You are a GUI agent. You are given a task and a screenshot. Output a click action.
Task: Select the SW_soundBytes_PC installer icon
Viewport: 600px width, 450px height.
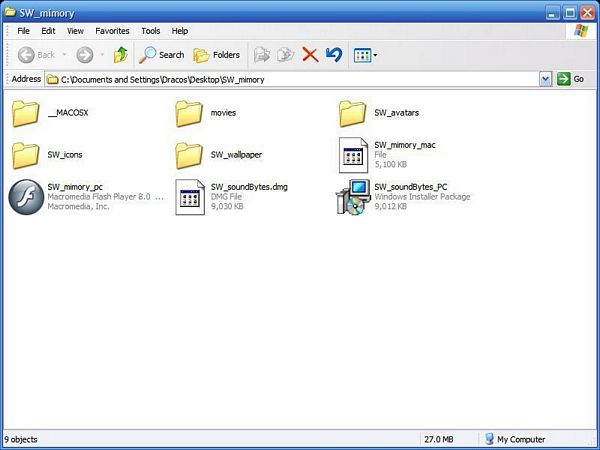click(353, 197)
